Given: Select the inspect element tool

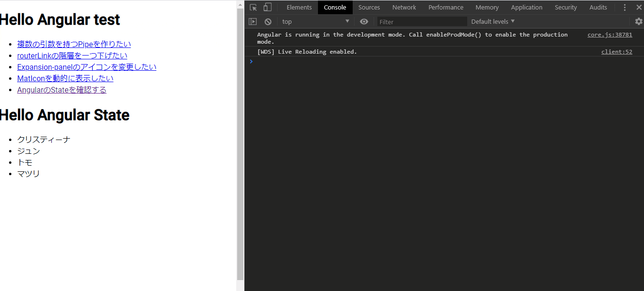Looking at the screenshot, I should coord(252,7).
